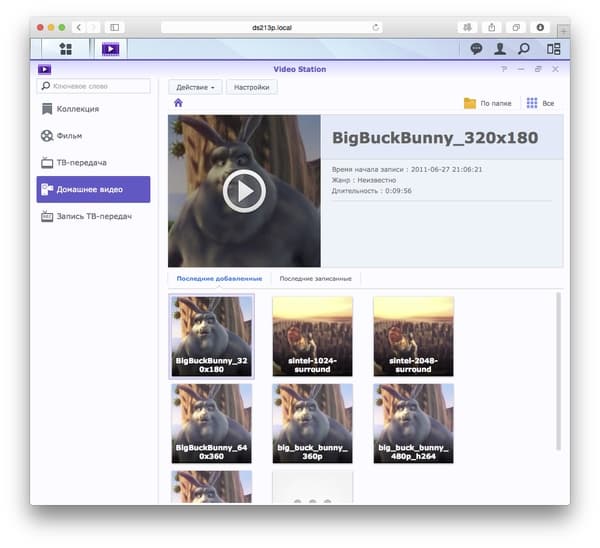The image size is (600, 548).
Task: Click the Video Station help question mark
Action: (504, 69)
